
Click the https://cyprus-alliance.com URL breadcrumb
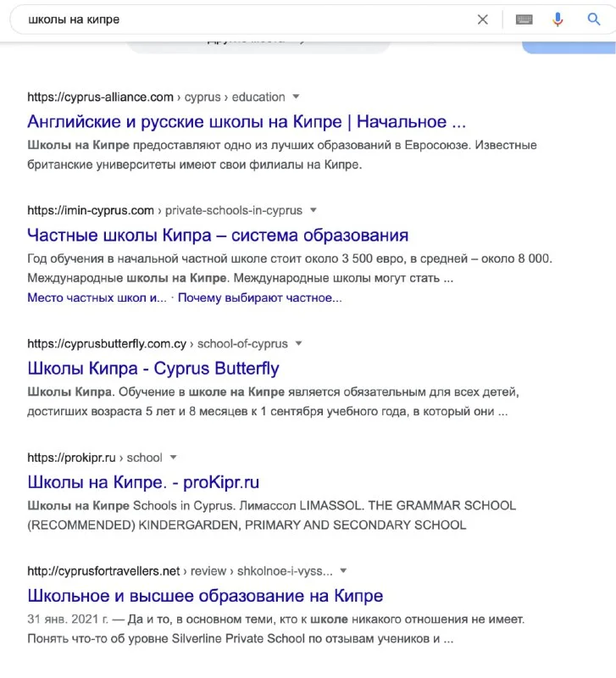click(100, 97)
